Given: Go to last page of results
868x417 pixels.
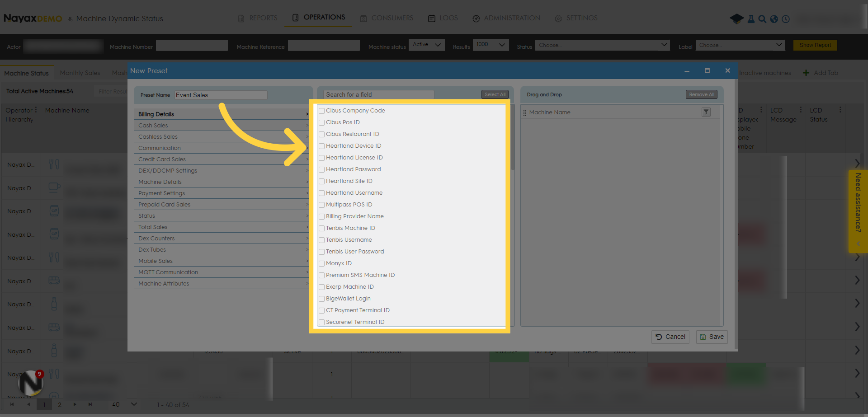Looking at the screenshot, I should pos(90,404).
